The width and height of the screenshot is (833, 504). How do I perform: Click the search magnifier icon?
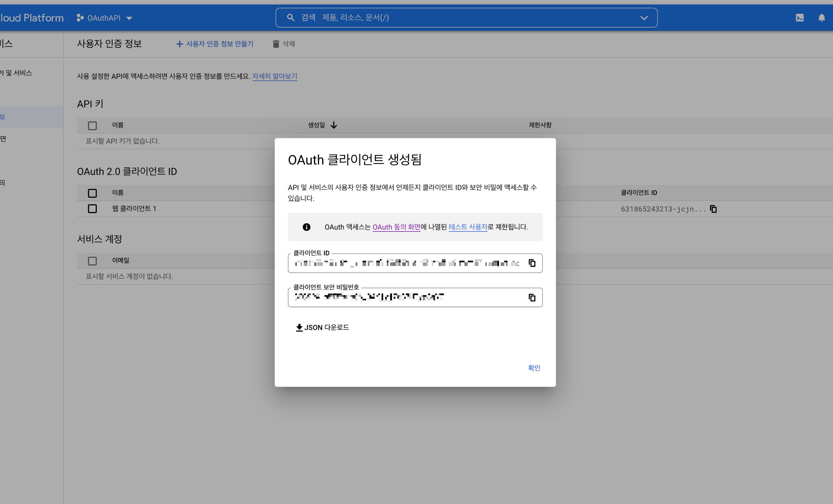[290, 18]
